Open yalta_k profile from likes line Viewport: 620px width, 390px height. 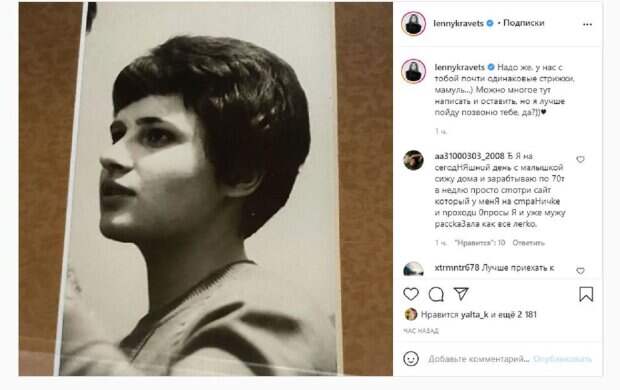point(474,315)
